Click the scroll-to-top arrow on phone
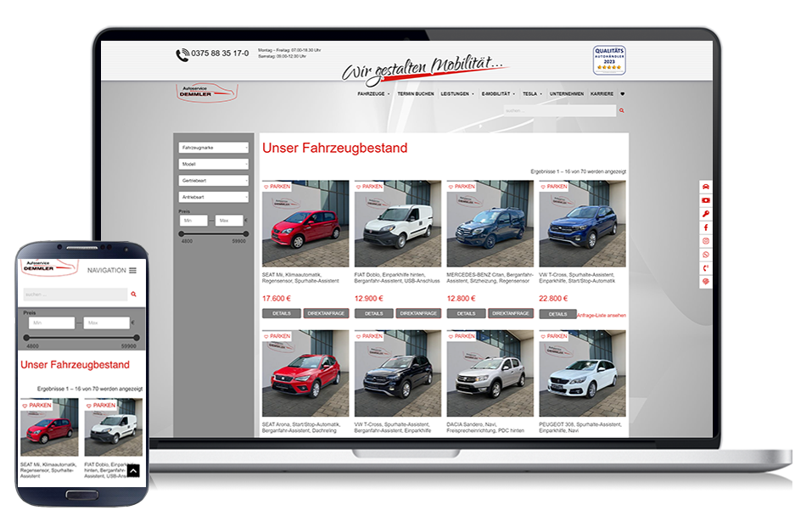Viewport: 812px width, 516px height. point(133,470)
